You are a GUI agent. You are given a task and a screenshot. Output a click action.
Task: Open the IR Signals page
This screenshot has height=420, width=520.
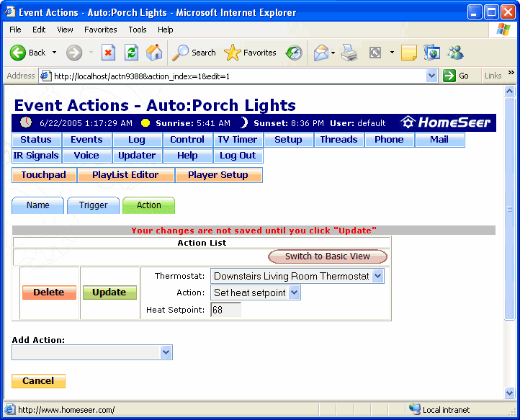[36, 156]
